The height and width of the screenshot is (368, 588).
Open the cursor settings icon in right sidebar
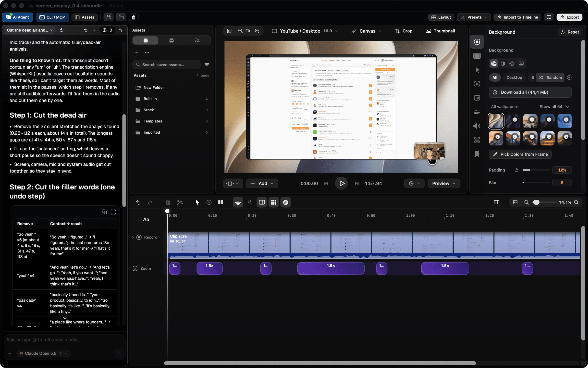[477, 70]
